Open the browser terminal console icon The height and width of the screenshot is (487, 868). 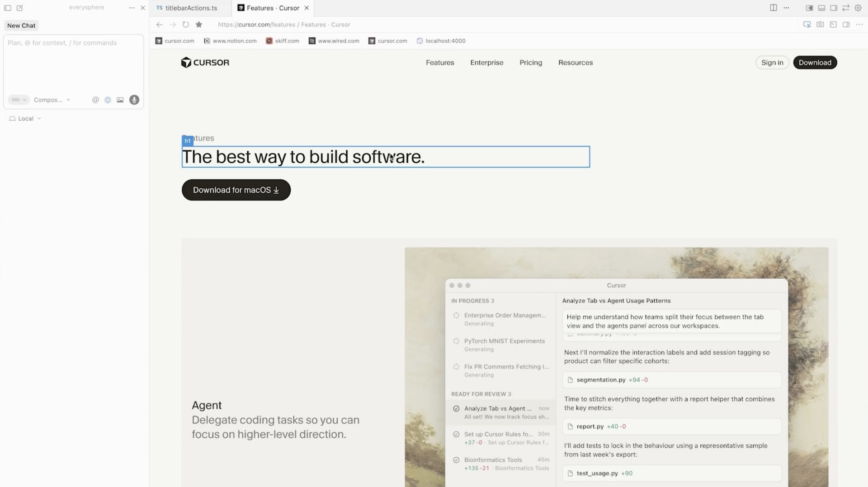click(x=833, y=24)
